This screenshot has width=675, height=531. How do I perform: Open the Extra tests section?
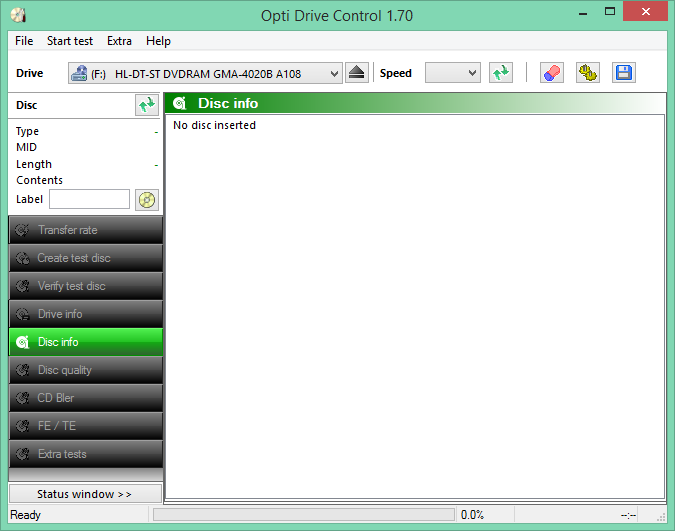86,454
